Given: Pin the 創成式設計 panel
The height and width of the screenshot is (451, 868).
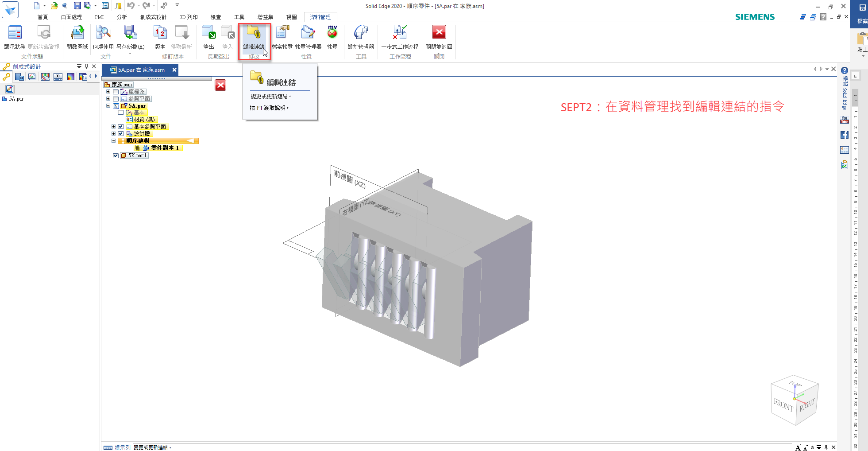Looking at the screenshot, I should tap(87, 66).
